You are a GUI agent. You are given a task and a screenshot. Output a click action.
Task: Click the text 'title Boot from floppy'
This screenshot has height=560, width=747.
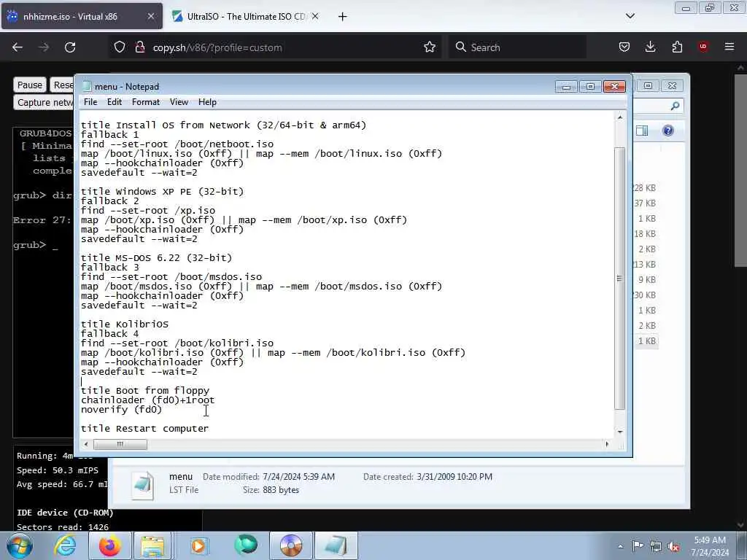click(x=145, y=391)
